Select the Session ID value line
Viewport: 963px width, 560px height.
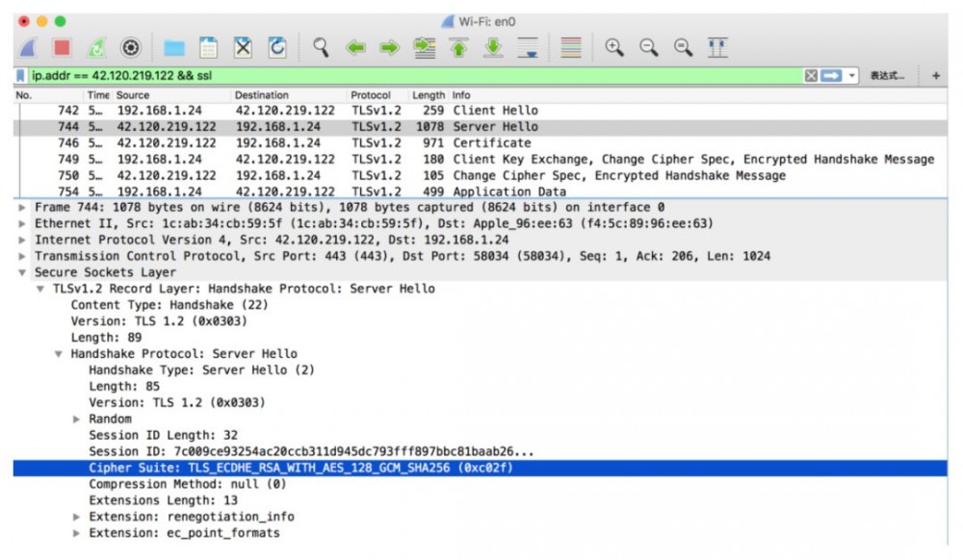click(x=311, y=451)
